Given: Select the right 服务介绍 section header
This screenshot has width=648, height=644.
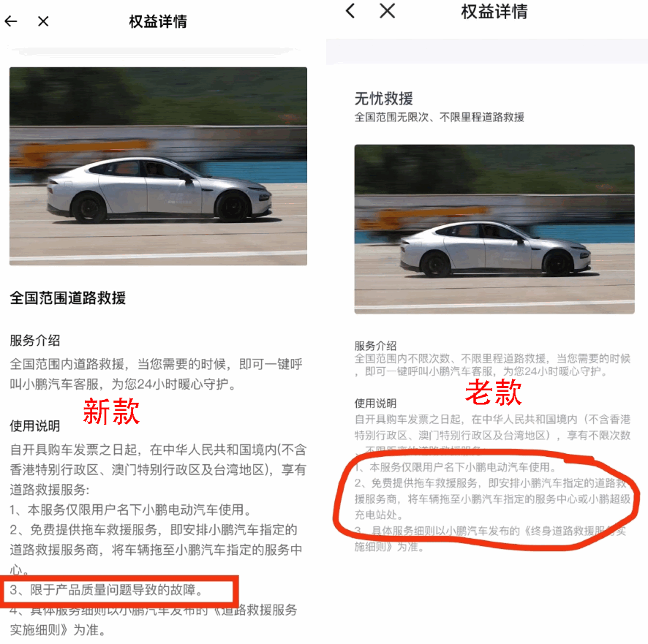Looking at the screenshot, I should [x=375, y=345].
